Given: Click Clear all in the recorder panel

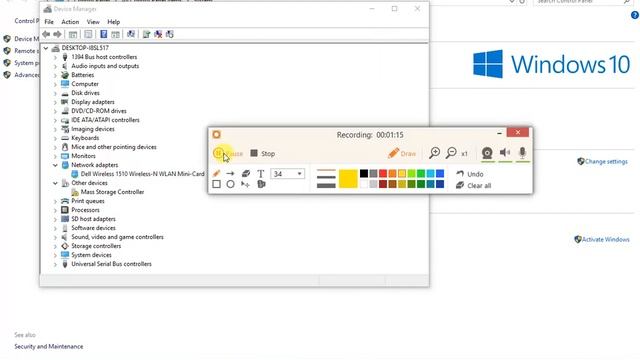Looking at the screenshot, I should [473, 185].
